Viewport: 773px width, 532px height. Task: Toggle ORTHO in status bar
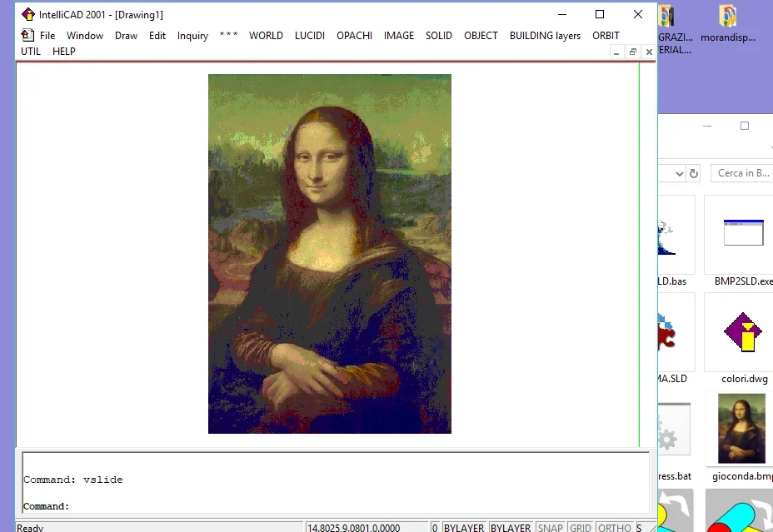tap(614, 528)
